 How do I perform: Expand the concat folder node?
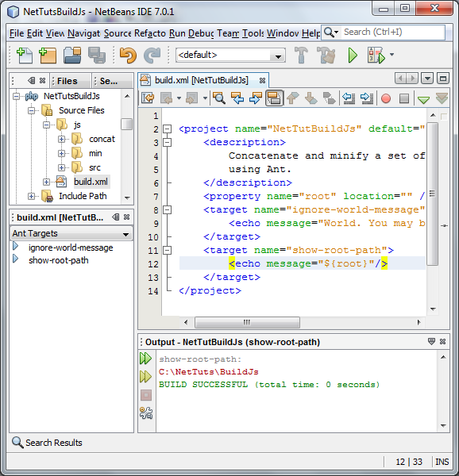tap(62, 140)
